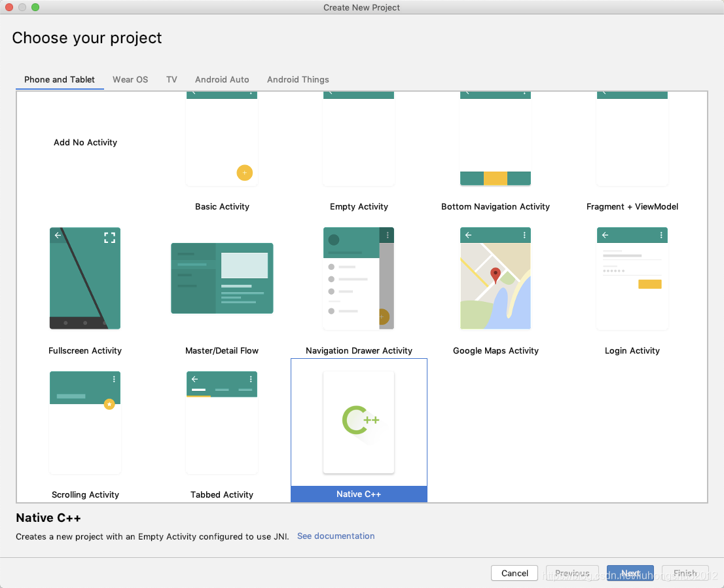Viewport: 724px width, 588px height.
Task: Select the Add No Activity option
Action: (85, 142)
